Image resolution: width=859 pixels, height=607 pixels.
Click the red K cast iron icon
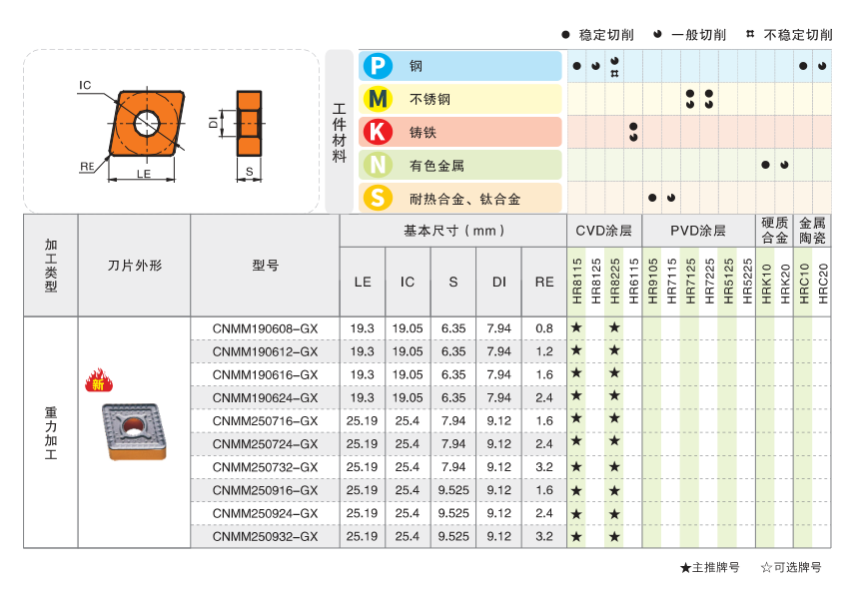(378, 132)
